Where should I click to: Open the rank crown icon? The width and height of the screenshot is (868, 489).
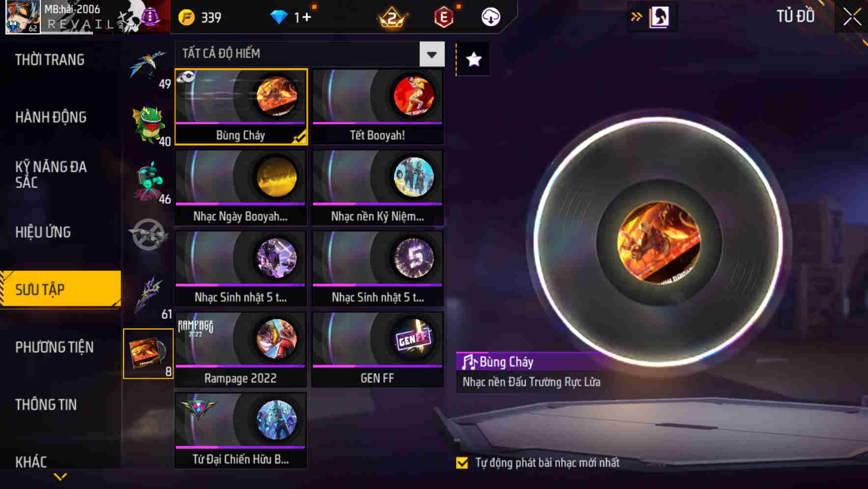pyautogui.click(x=392, y=18)
